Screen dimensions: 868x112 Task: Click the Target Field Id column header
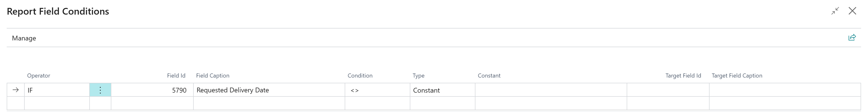tap(683, 76)
